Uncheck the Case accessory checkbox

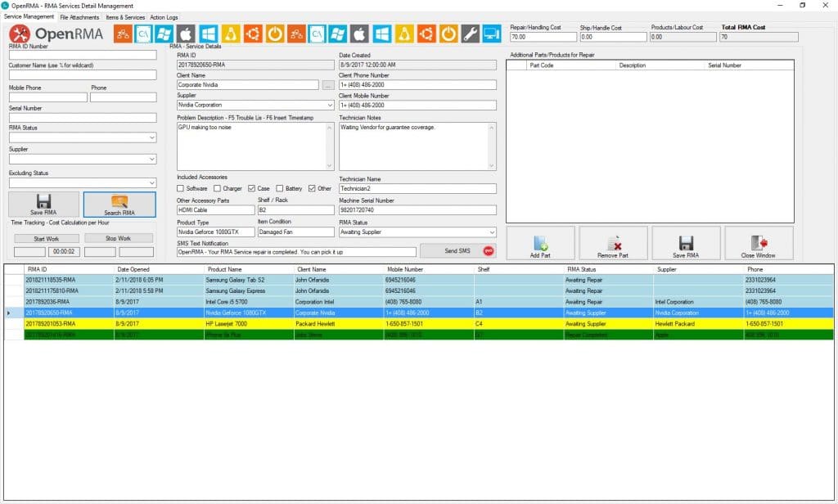pyautogui.click(x=251, y=188)
